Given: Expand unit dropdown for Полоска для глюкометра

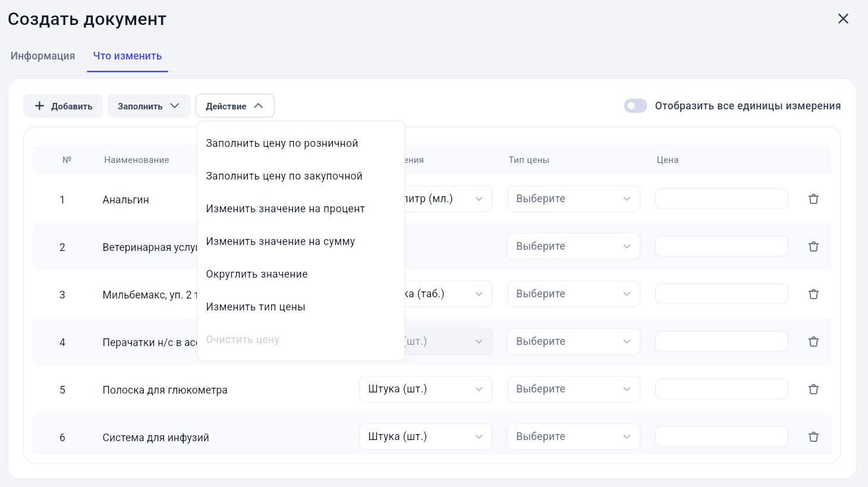Looking at the screenshot, I should point(426,389).
